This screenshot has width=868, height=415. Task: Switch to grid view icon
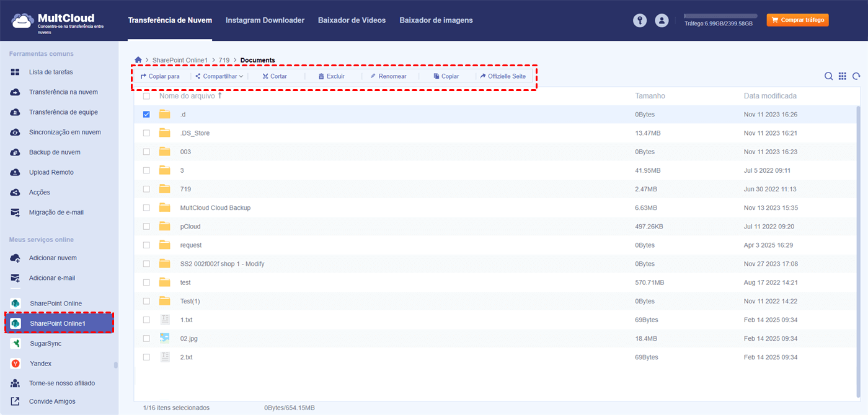[843, 76]
